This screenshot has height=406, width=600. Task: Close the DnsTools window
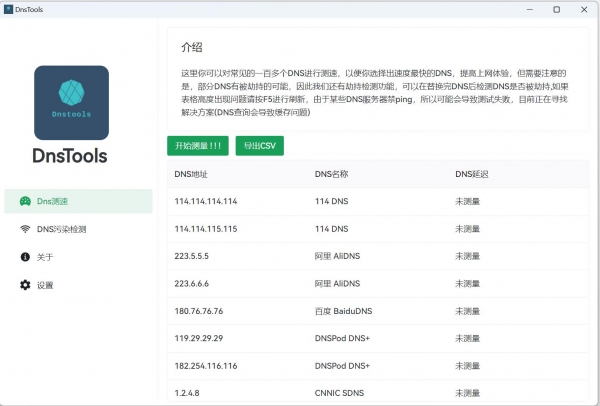584,10
